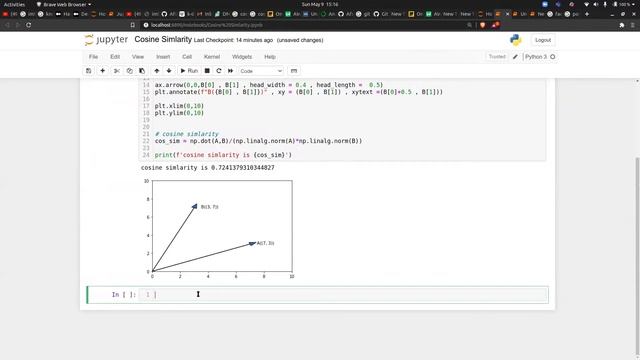Open the Cell menu
The image size is (640, 360).
(x=187, y=57)
